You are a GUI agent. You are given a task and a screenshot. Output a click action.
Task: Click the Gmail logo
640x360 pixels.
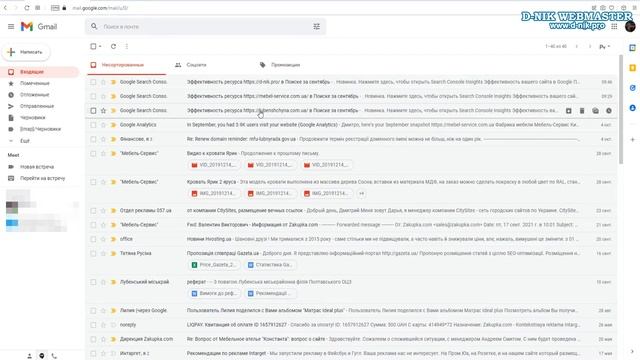click(x=39, y=27)
